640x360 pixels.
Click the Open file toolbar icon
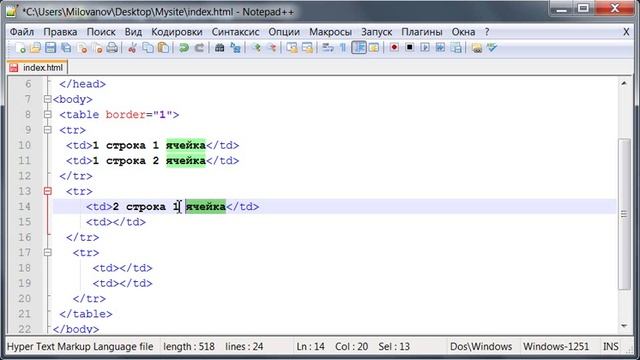[35, 48]
